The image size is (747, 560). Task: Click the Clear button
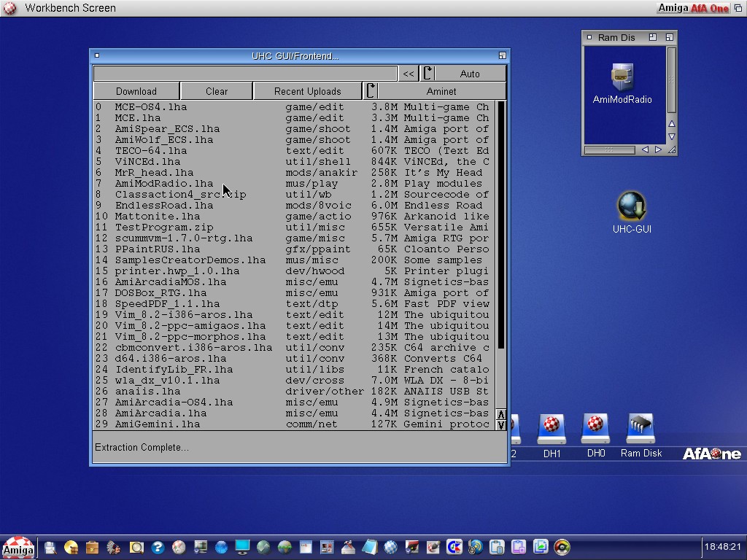coord(217,91)
